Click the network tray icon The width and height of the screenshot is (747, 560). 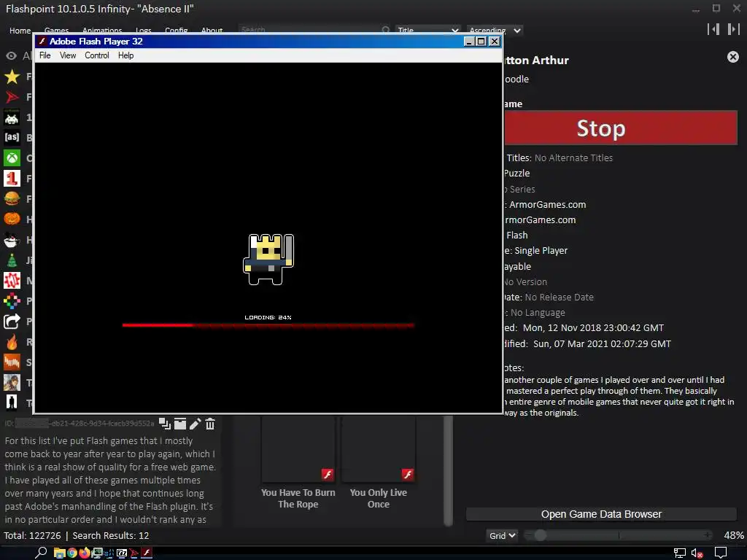(x=679, y=553)
